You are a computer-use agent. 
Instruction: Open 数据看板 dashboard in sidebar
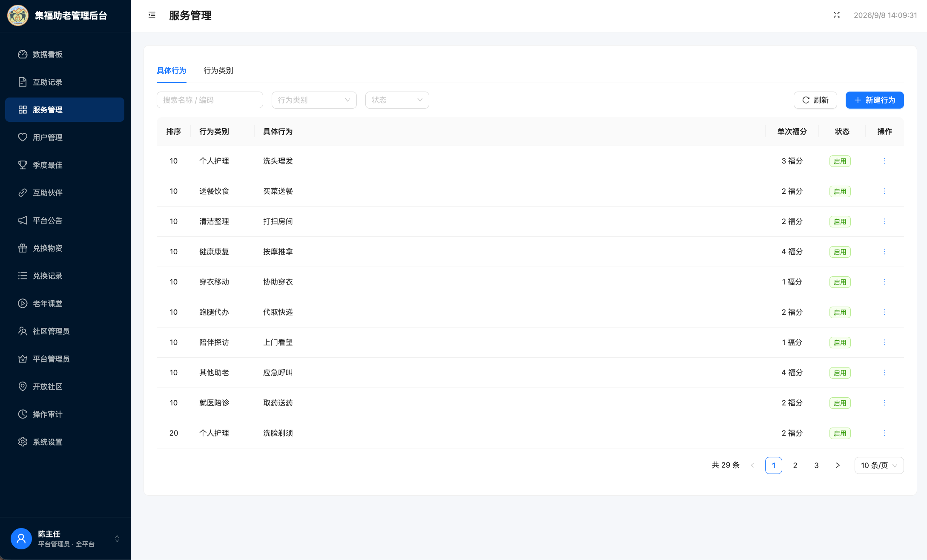tap(65, 55)
